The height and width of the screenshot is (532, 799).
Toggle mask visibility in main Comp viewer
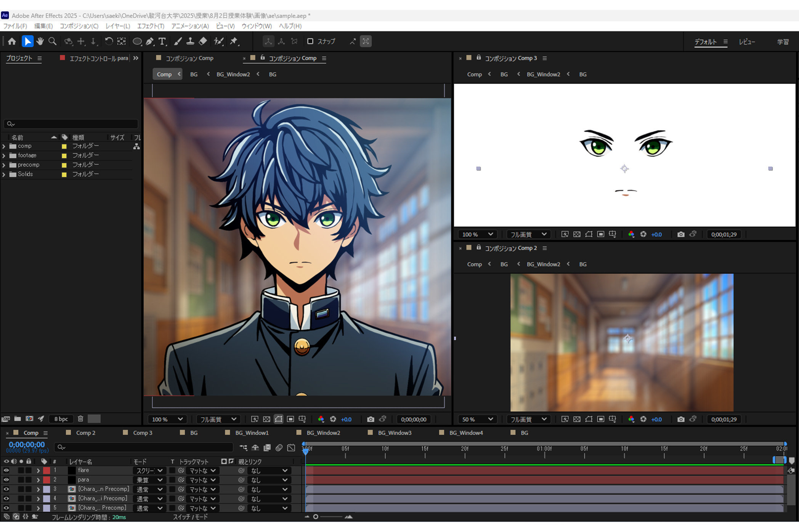coord(278,419)
